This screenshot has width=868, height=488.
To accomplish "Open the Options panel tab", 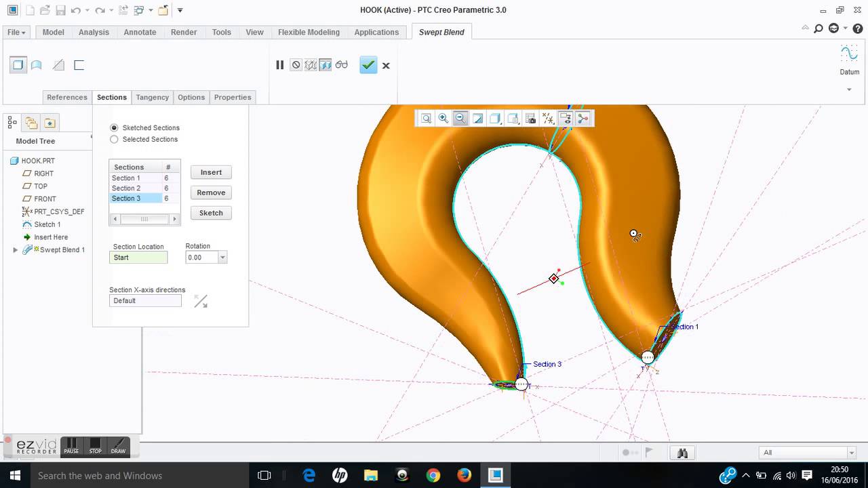I will [191, 97].
